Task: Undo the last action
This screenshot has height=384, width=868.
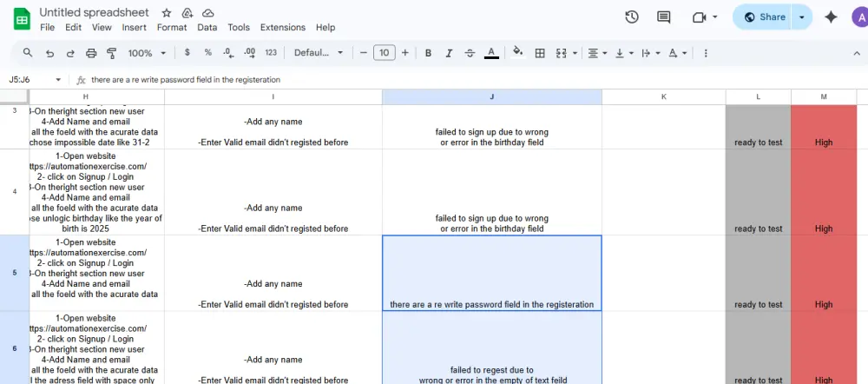Action: [49, 53]
